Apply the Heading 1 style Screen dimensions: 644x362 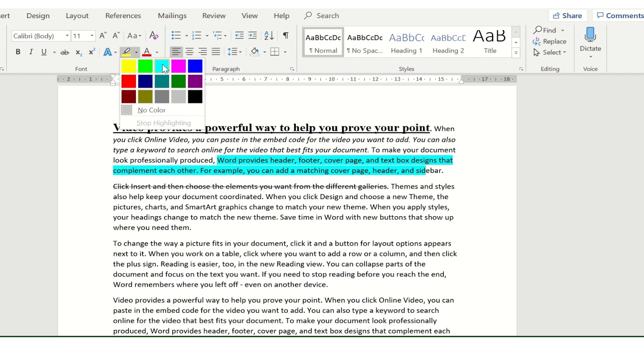tap(407, 42)
